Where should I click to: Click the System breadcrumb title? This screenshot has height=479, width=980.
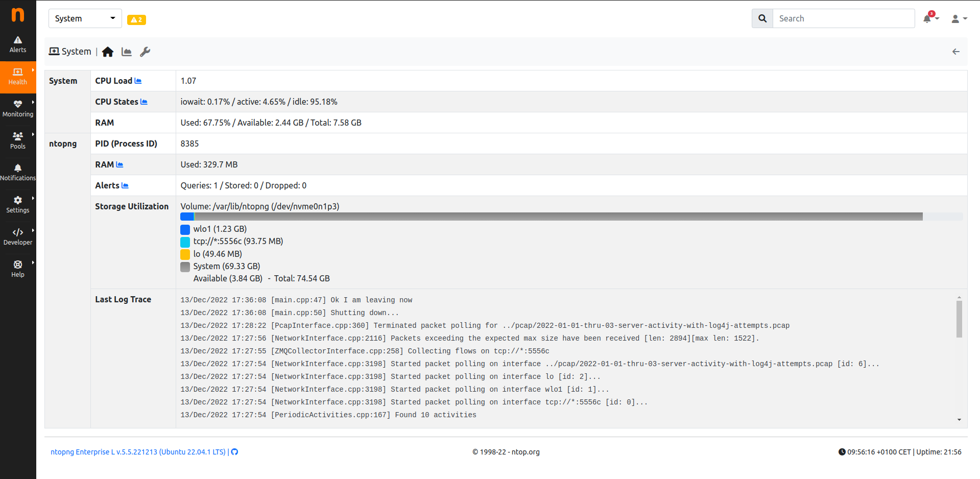(x=70, y=52)
